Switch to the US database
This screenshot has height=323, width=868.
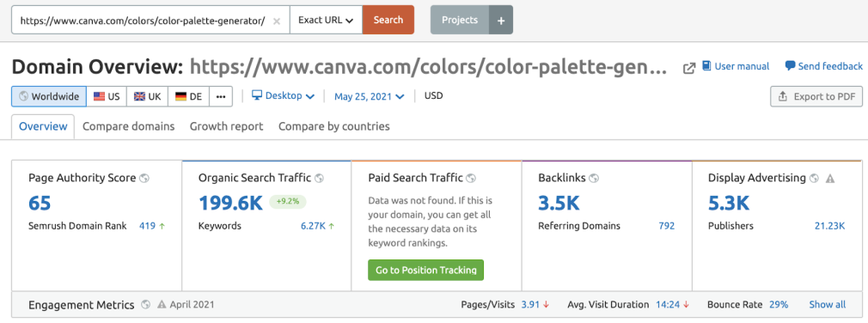(x=107, y=96)
